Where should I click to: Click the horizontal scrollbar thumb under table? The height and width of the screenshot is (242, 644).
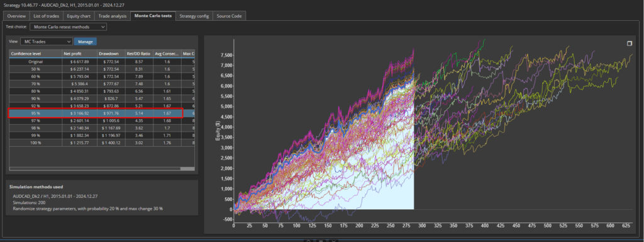click(187, 168)
